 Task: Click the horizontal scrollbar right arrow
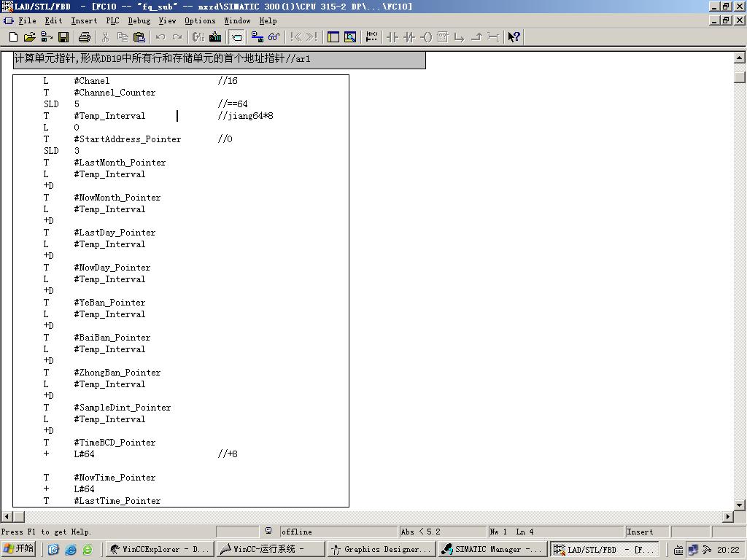click(727, 517)
